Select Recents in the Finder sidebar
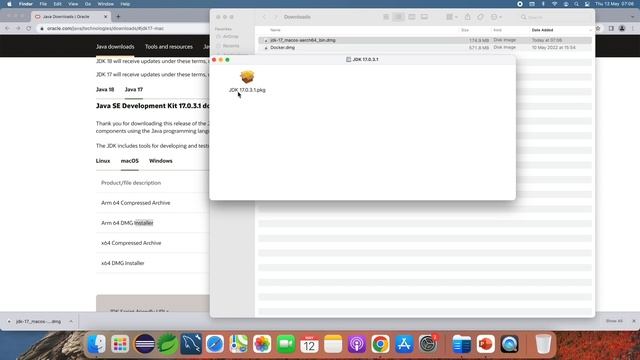 coord(231,46)
